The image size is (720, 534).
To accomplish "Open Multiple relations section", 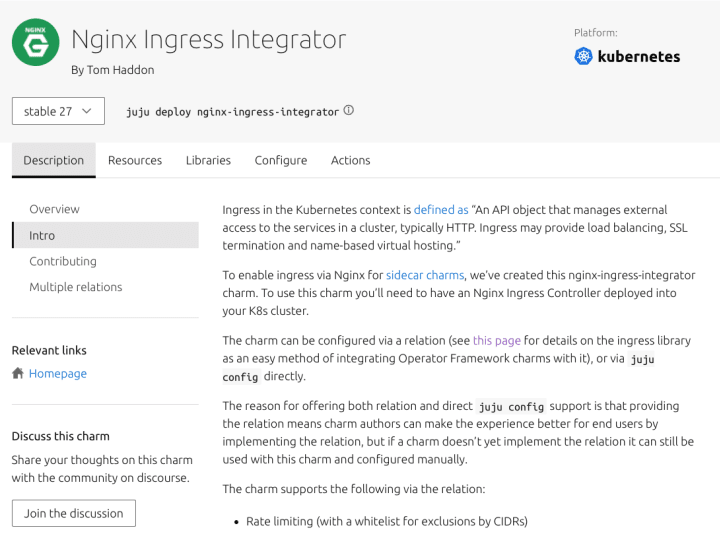I will pyautogui.click(x=76, y=287).
